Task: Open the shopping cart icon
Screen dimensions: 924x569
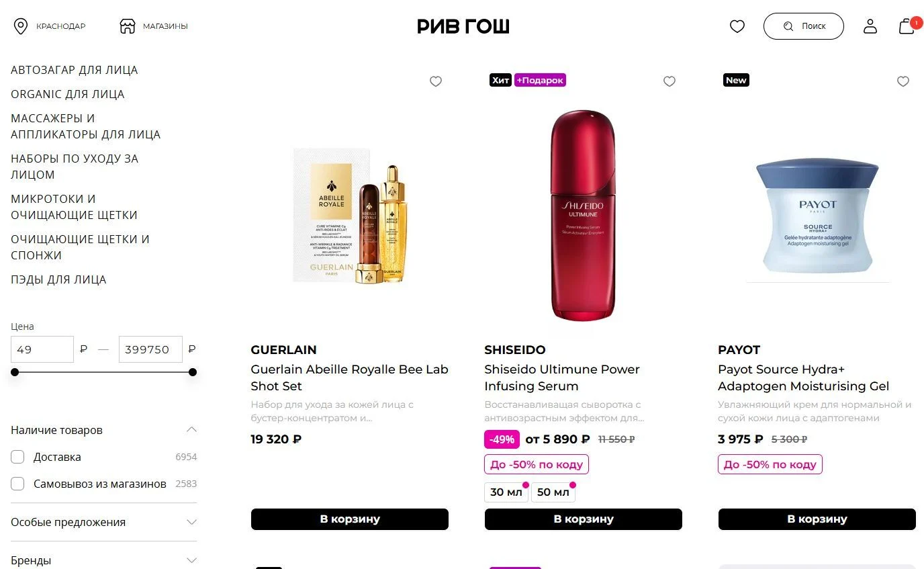Action: click(907, 26)
